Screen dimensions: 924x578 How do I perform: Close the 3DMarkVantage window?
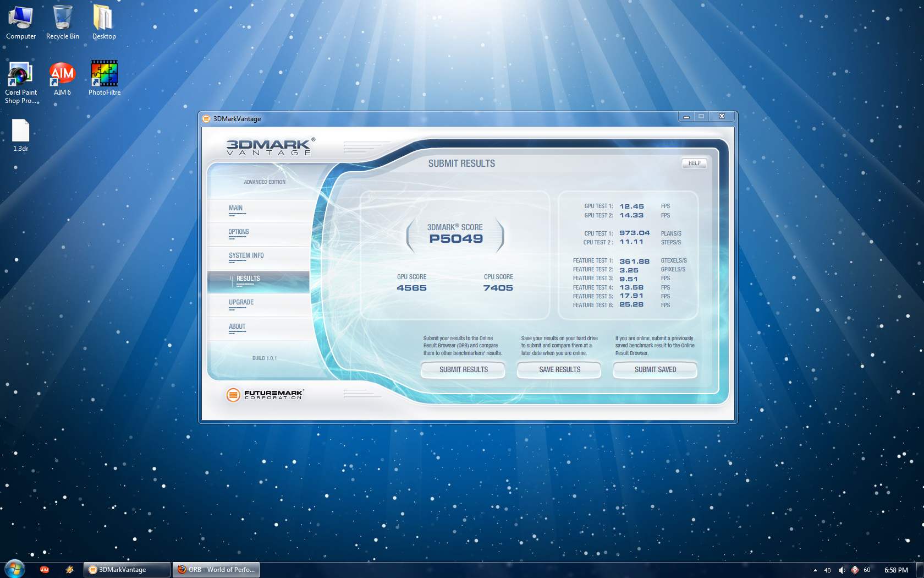pyautogui.click(x=722, y=117)
